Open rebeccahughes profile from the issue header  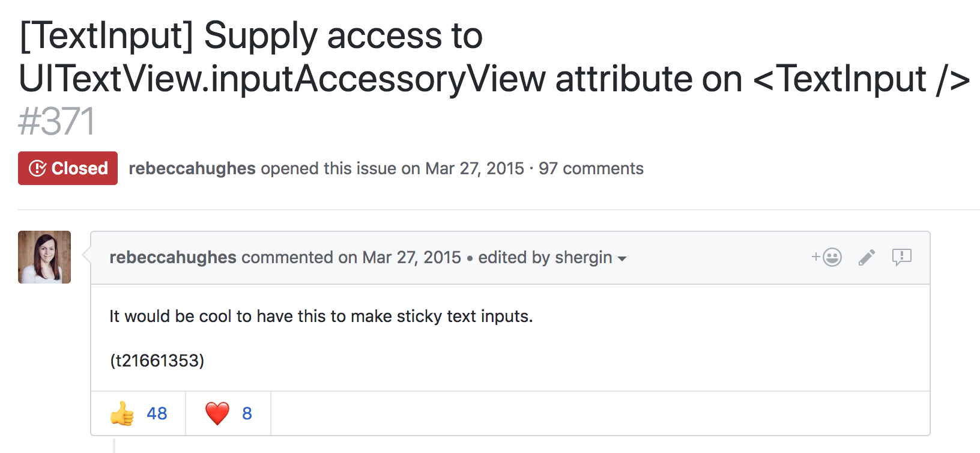click(192, 168)
